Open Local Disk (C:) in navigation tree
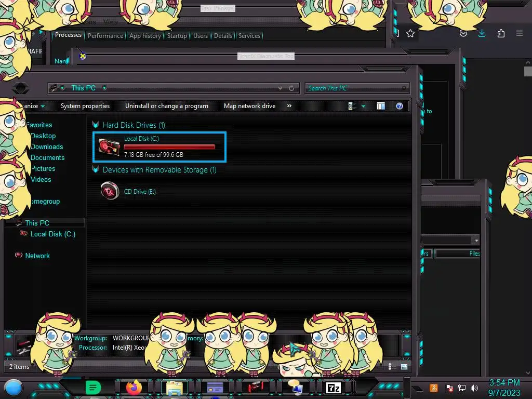The height and width of the screenshot is (399, 532). pyautogui.click(x=53, y=234)
